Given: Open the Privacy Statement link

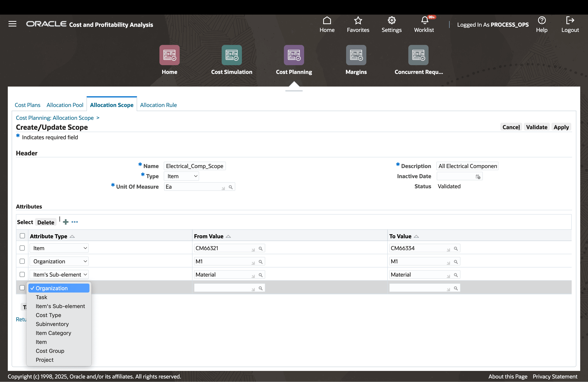Looking at the screenshot, I should click(x=555, y=376).
